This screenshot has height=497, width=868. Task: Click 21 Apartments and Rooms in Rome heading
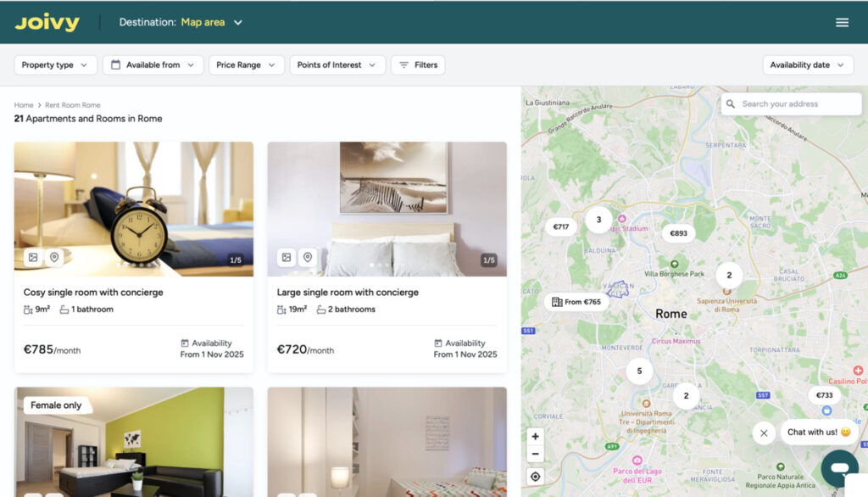(x=88, y=119)
